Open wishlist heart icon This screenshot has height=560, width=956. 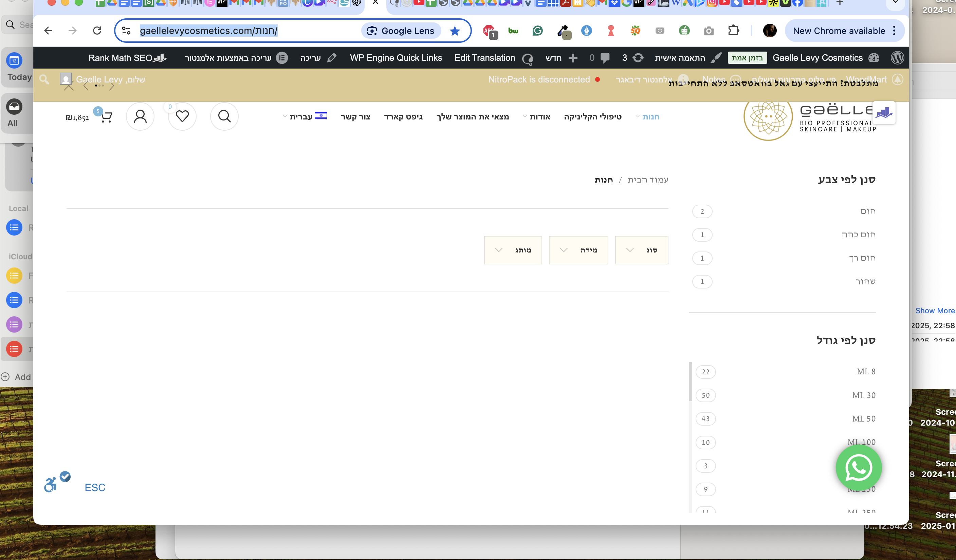[x=182, y=116]
